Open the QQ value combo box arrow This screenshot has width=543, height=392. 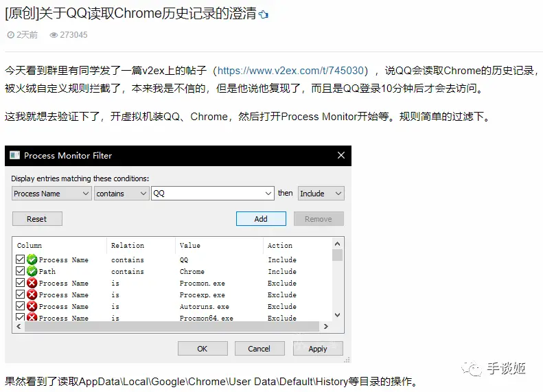tap(268, 193)
